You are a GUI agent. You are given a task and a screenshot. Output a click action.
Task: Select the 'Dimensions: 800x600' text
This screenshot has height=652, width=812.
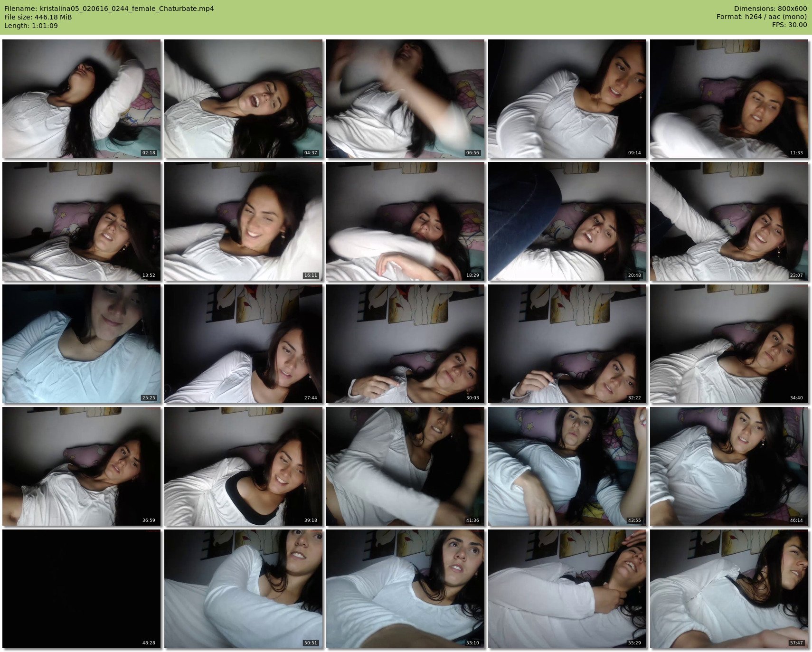pyautogui.click(x=770, y=9)
